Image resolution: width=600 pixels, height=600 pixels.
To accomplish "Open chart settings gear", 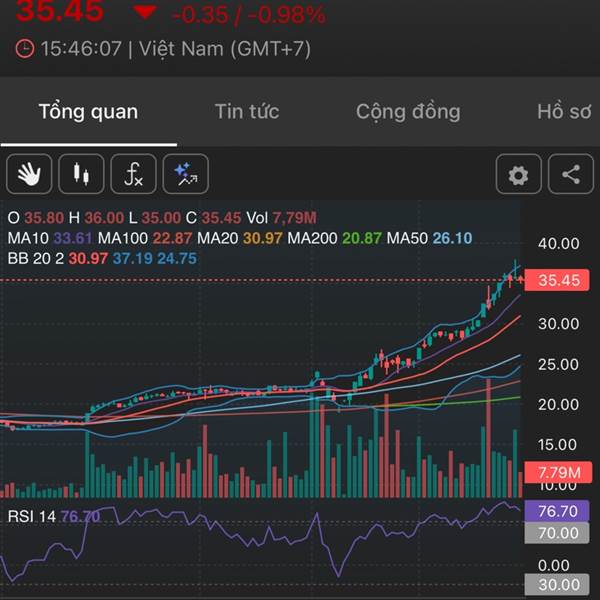I will coord(518,174).
